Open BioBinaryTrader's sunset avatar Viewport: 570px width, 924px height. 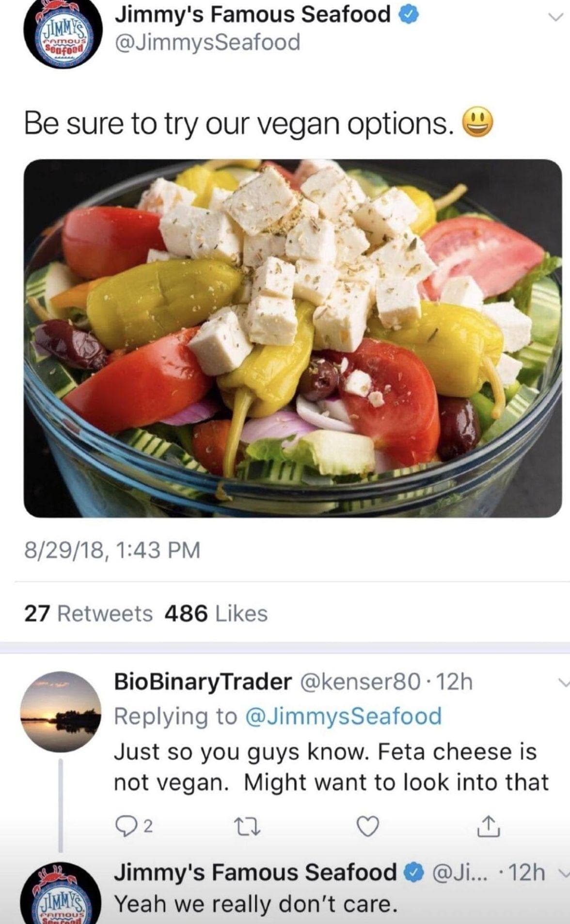tap(61, 712)
